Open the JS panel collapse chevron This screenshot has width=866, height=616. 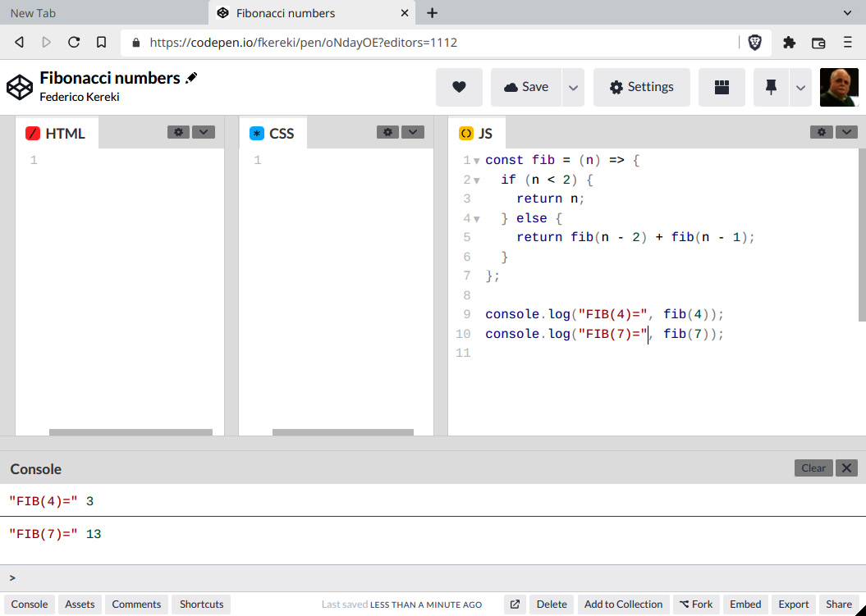[x=846, y=131]
